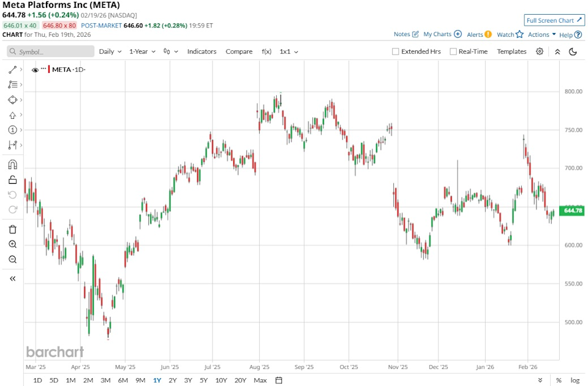The height and width of the screenshot is (386, 588).
Task: Select the trendline drawing tool
Action: tap(12, 69)
